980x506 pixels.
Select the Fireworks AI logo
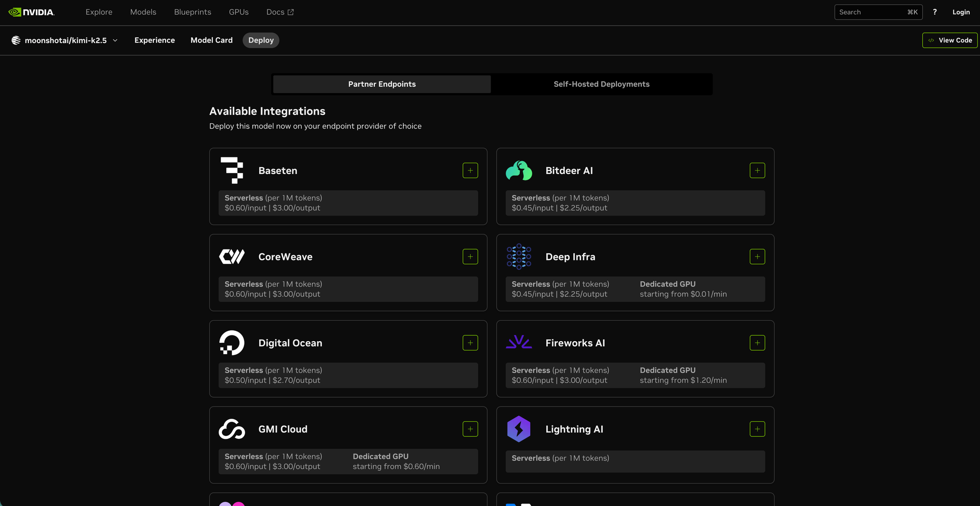[519, 342]
